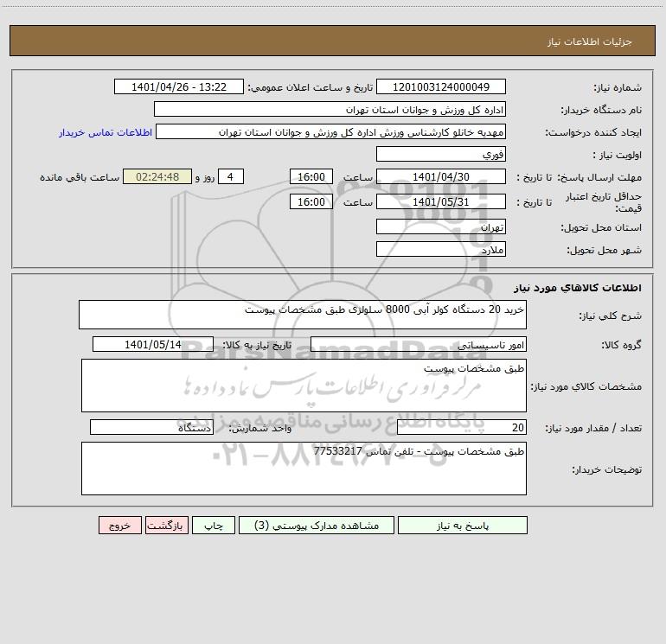Click the delivery city field ملارد

click(x=441, y=249)
